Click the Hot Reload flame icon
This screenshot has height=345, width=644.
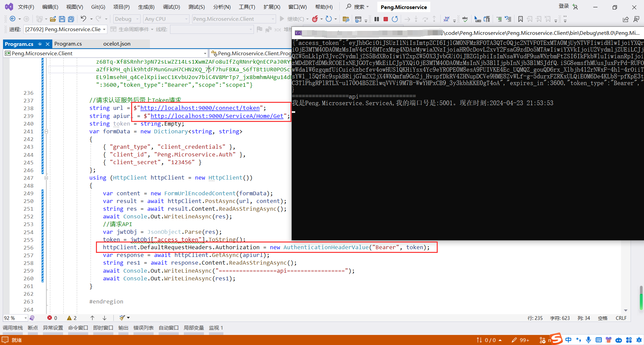[315, 19]
